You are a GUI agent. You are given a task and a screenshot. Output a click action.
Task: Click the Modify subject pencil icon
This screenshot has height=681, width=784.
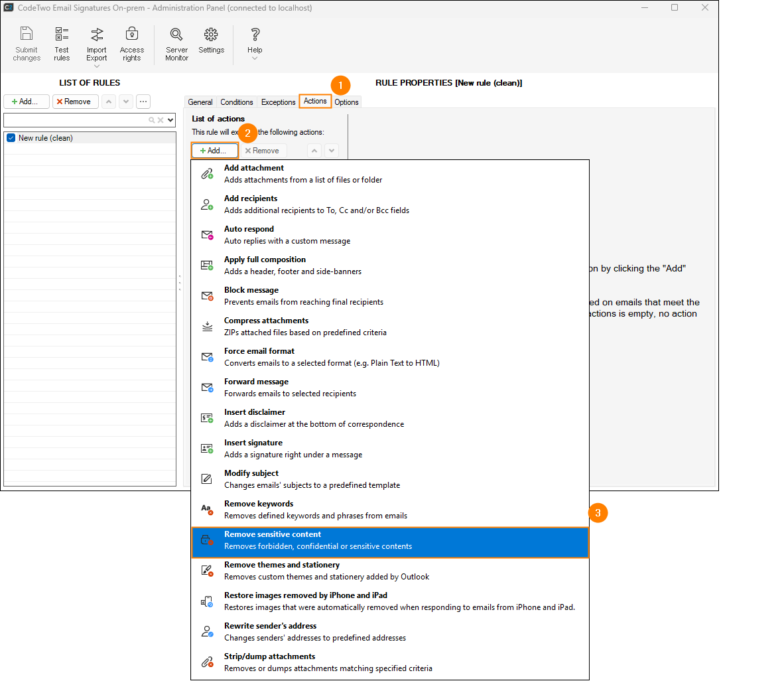point(207,479)
